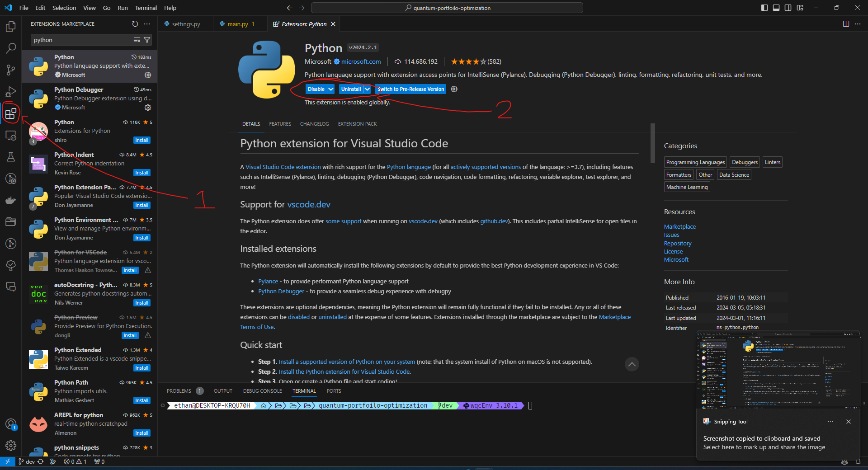
Task: Refresh the Extensions Marketplace list
Action: coord(135,24)
